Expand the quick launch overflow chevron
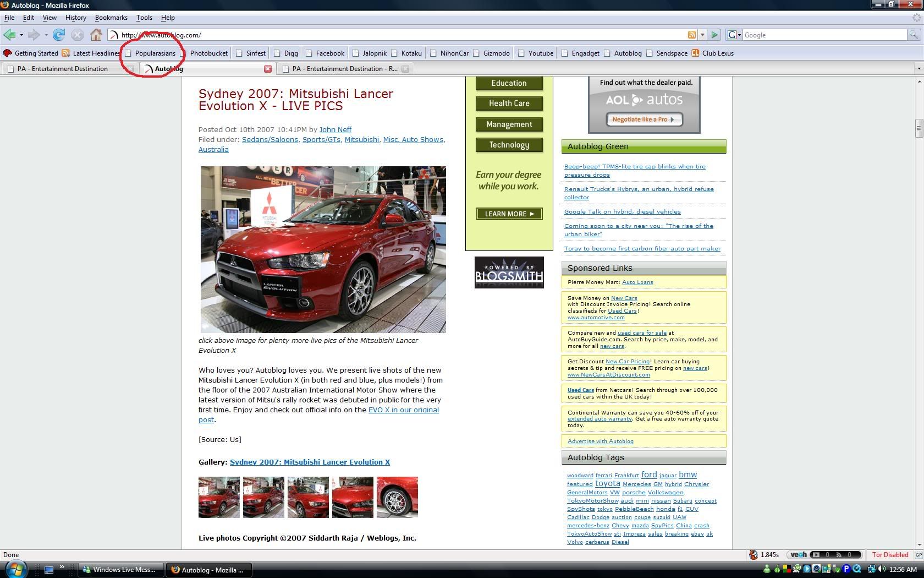924x578 pixels. pyautogui.click(x=62, y=568)
